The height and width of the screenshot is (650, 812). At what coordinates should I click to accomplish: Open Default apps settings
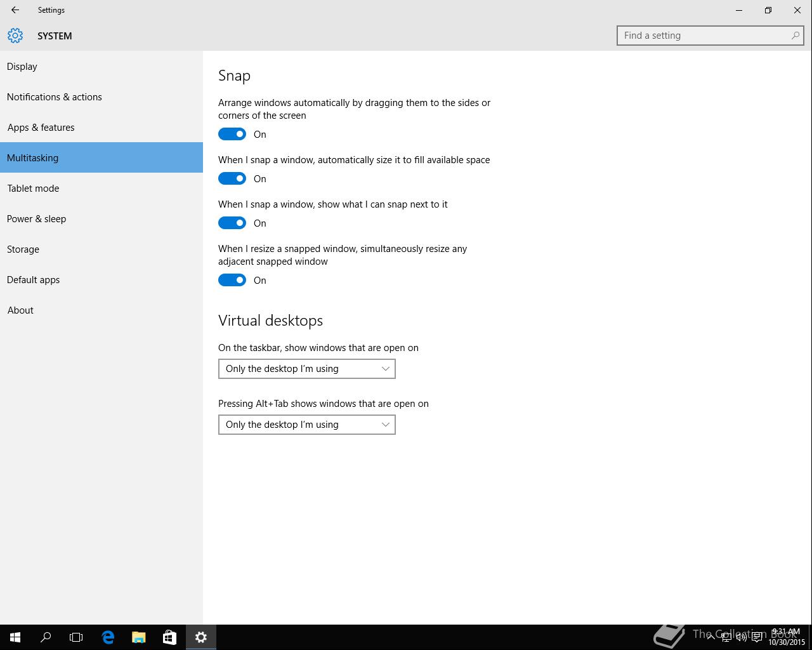[101, 279]
